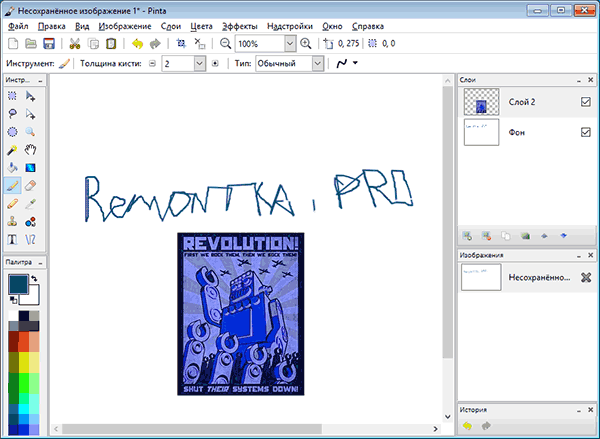
Task: Click Add New Layer button in Слои panel
Action: (467, 236)
